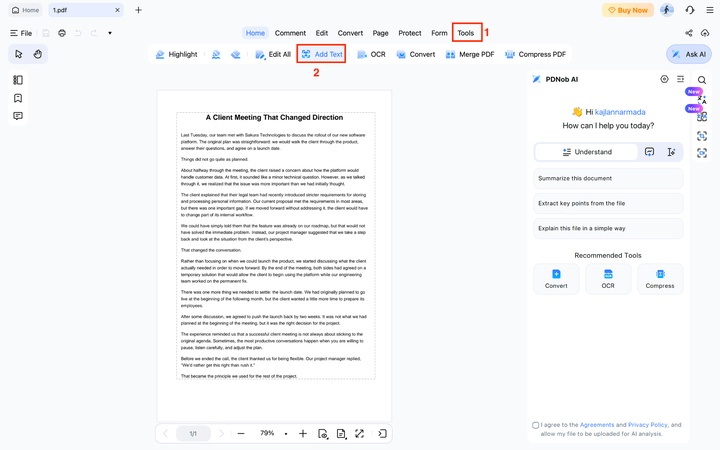This screenshot has width=720, height=450.
Task: Click the Add Text tool
Action: (x=322, y=54)
